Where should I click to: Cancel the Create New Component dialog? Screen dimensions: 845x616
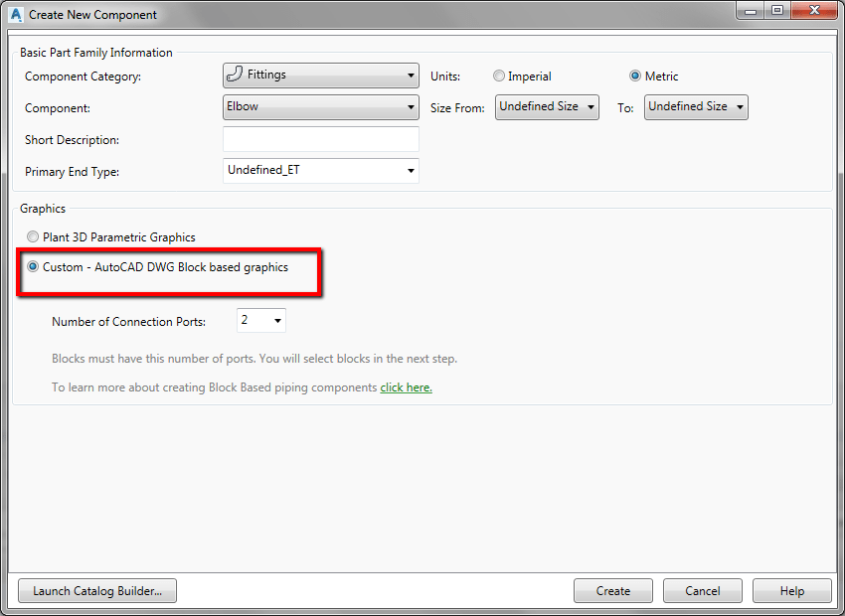703,591
